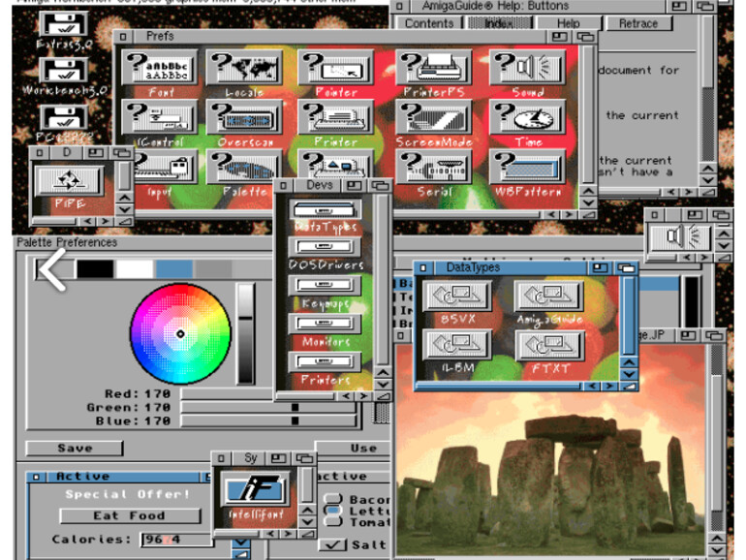
Task: Click Save in Palette Preferences
Action: point(75,449)
